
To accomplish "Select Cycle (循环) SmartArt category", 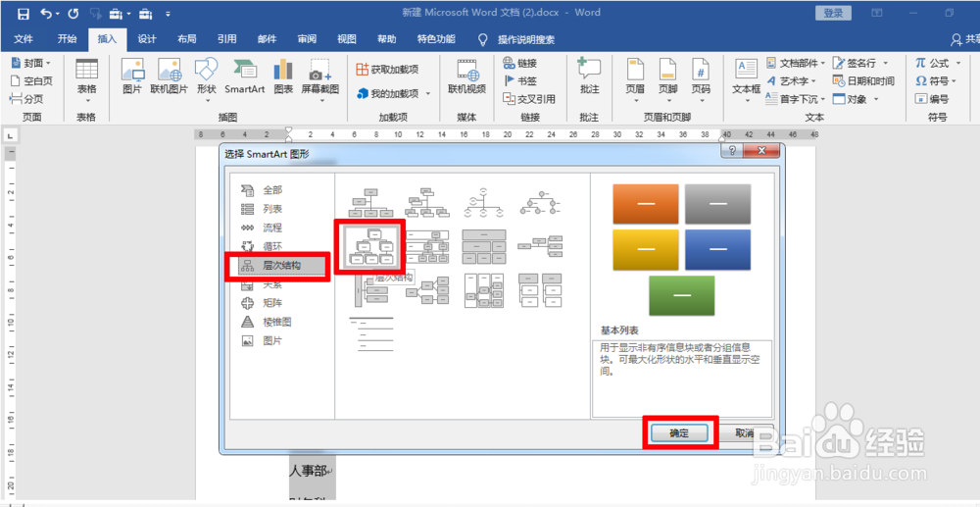I will [x=271, y=246].
